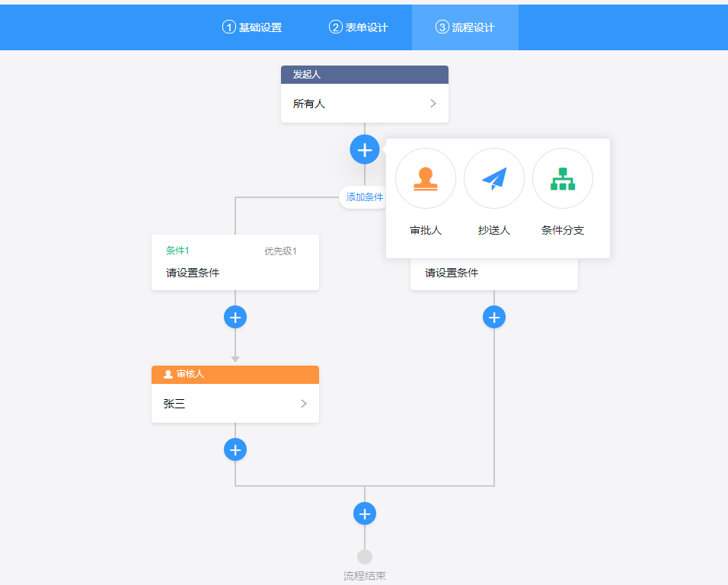Add node below 条件1 card
This screenshot has width=728, height=585.
[x=235, y=317]
